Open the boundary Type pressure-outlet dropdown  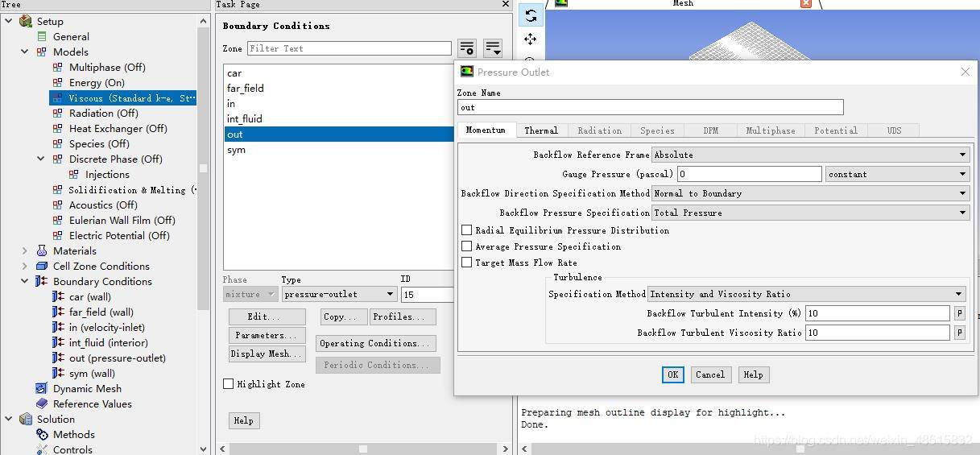[x=339, y=294]
